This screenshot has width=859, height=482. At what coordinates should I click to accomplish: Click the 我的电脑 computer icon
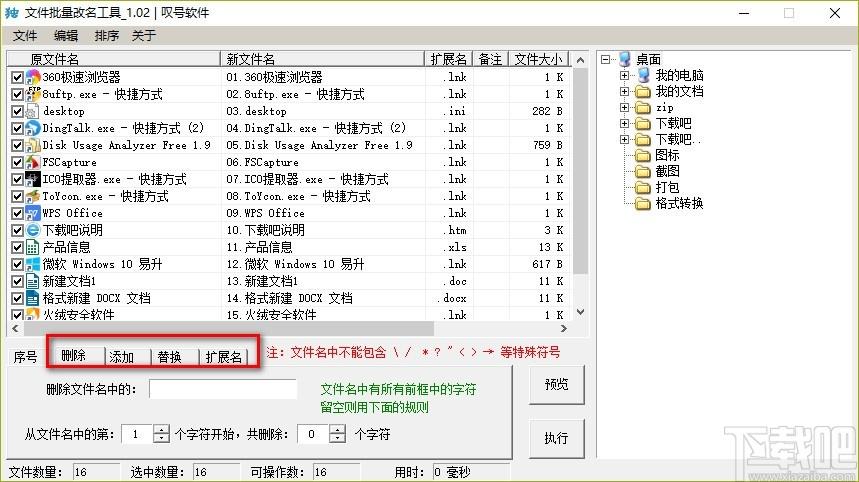pos(644,75)
